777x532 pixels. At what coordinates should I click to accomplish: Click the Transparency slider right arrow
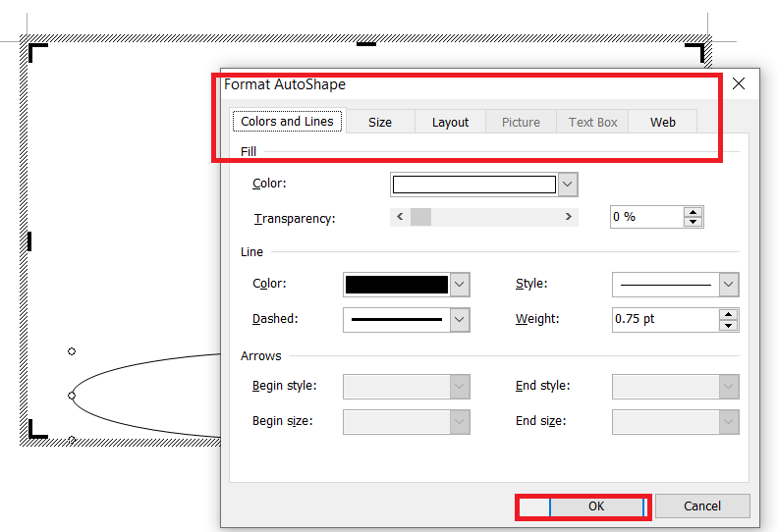569,217
